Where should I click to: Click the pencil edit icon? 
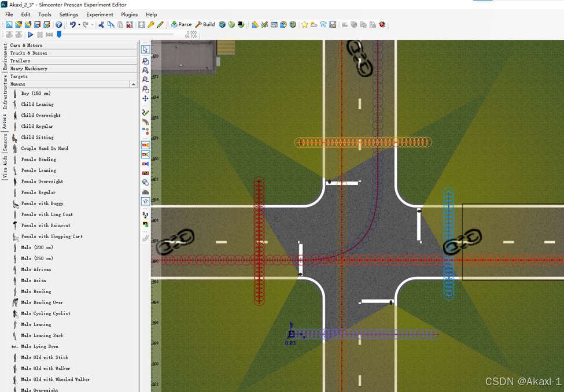pyautogui.click(x=160, y=24)
